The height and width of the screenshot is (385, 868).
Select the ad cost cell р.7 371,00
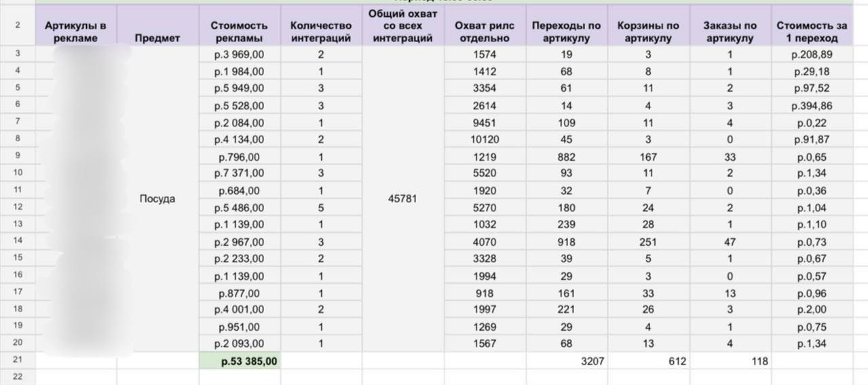click(240, 174)
